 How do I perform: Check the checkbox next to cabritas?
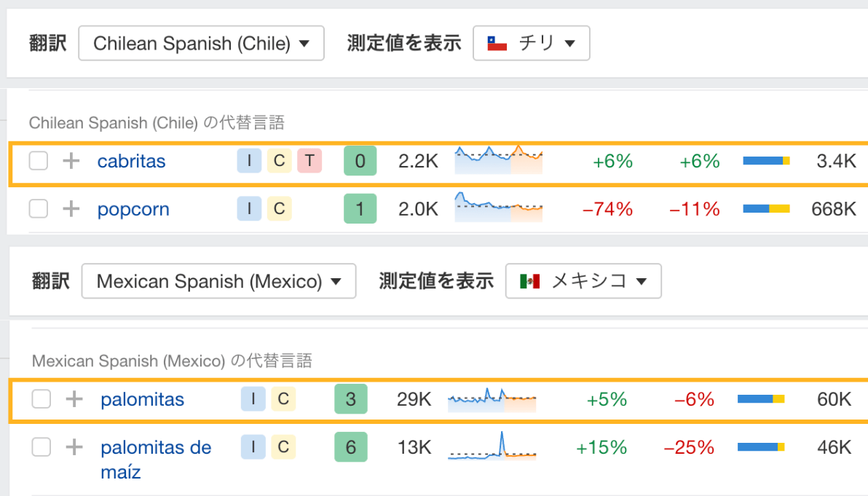click(x=38, y=161)
